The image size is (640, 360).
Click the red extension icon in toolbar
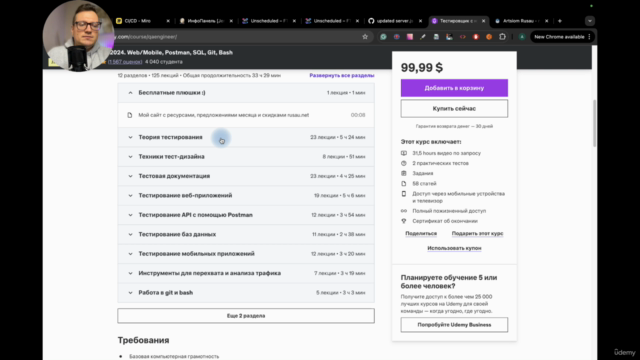pyautogui.click(x=476, y=37)
